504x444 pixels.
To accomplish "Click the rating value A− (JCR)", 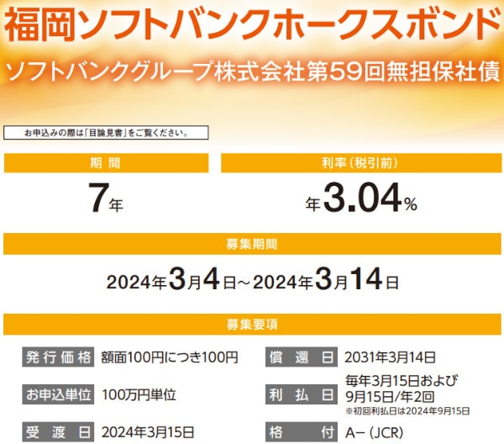I will coord(374,433).
